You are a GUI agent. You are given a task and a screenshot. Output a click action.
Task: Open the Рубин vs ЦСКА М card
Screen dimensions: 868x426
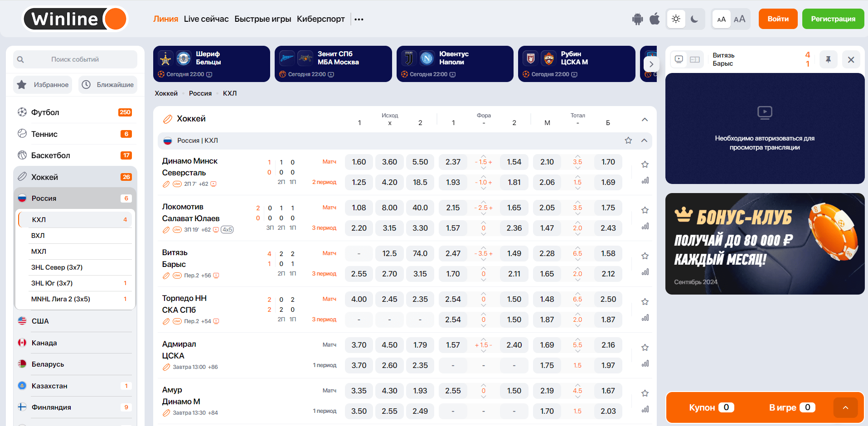point(577,64)
